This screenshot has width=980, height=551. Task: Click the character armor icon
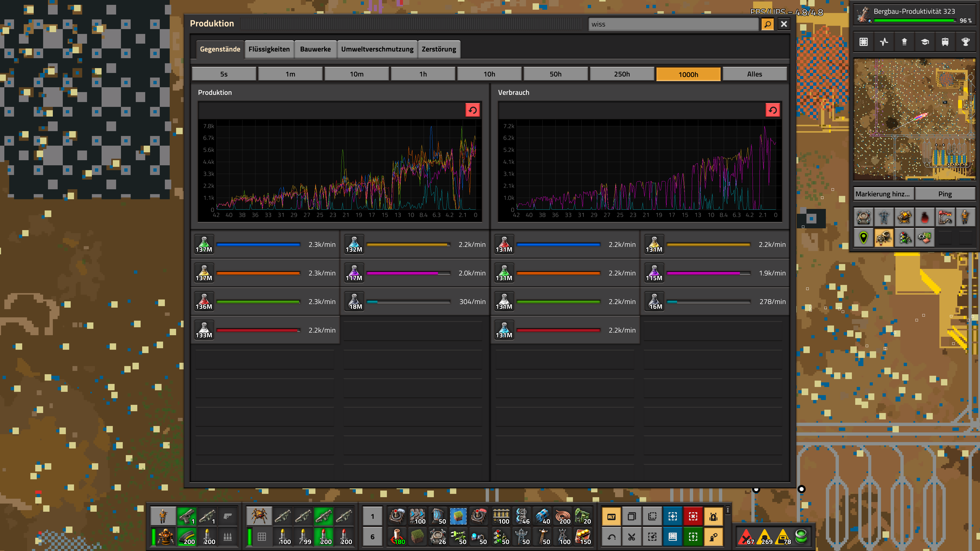click(x=166, y=536)
